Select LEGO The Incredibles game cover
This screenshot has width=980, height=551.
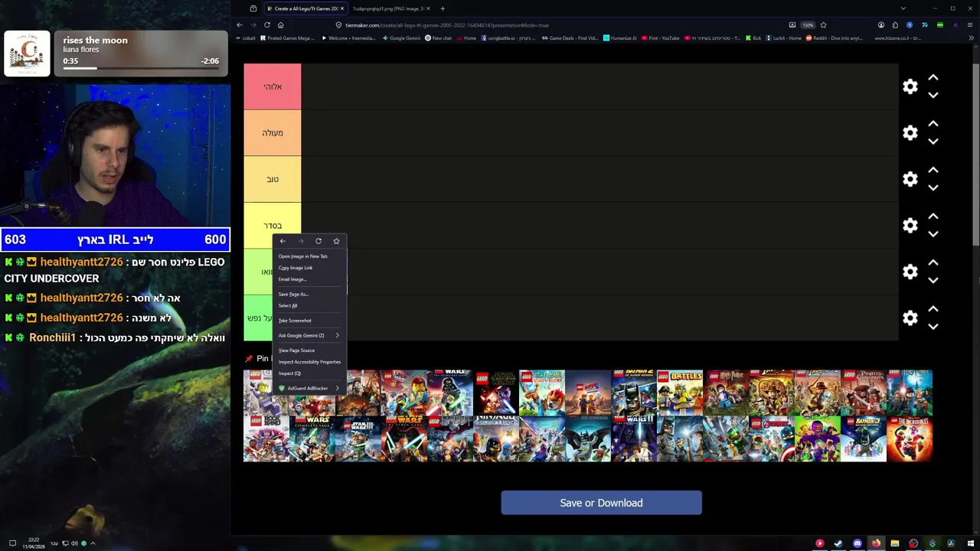tap(910, 439)
